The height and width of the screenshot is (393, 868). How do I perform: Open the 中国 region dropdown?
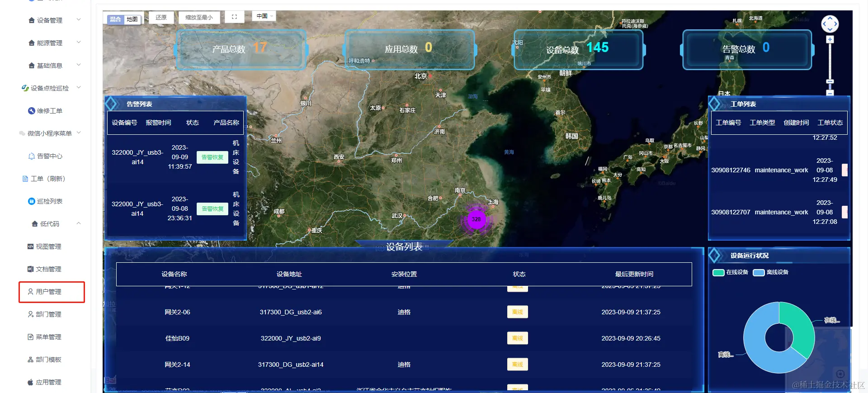(x=263, y=16)
